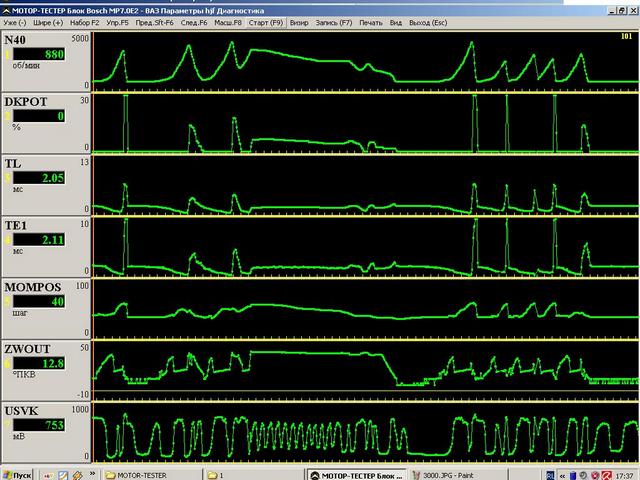
Task: Open the Набор F2 menu item
Action: [x=85, y=21]
